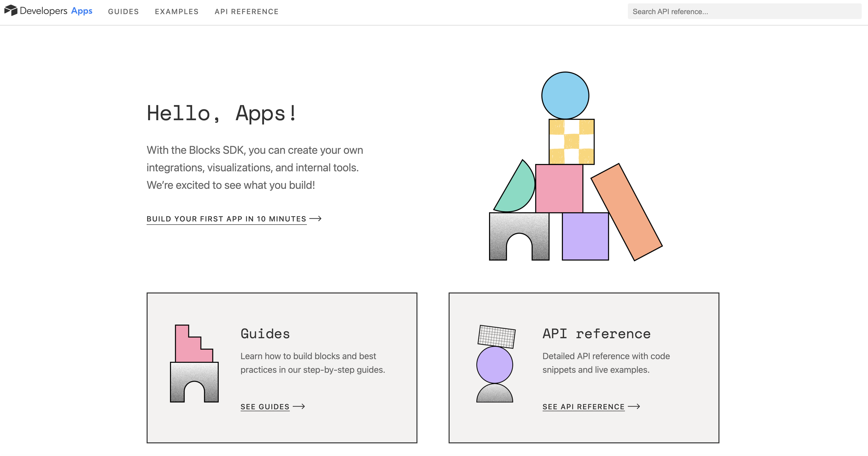Click the pink castle illustration in Guides card
This screenshot has width=868, height=456.
pos(195,364)
